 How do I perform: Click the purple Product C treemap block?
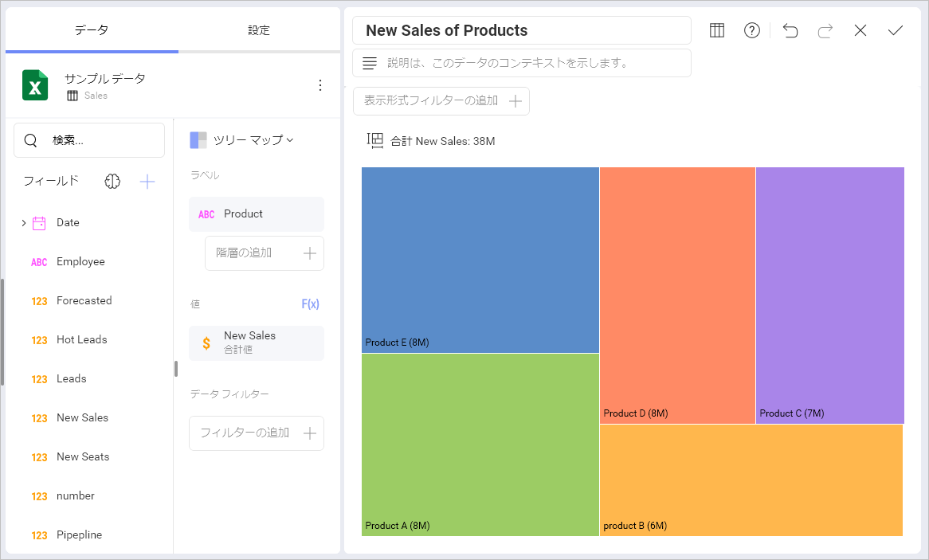829,295
